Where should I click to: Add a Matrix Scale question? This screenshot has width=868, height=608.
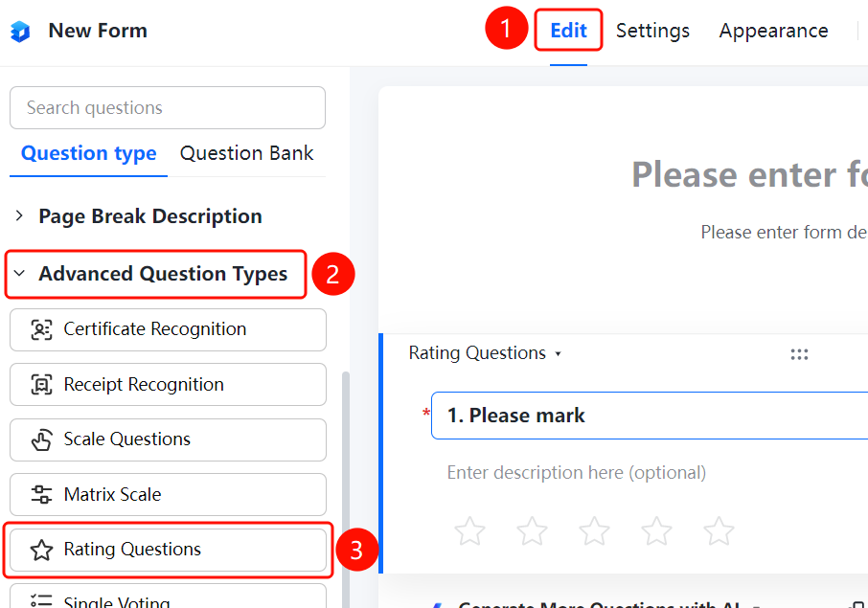click(x=168, y=495)
